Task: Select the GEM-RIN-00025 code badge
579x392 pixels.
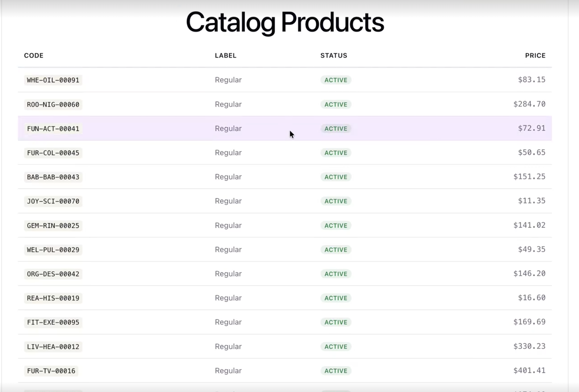Action: pyautogui.click(x=53, y=226)
